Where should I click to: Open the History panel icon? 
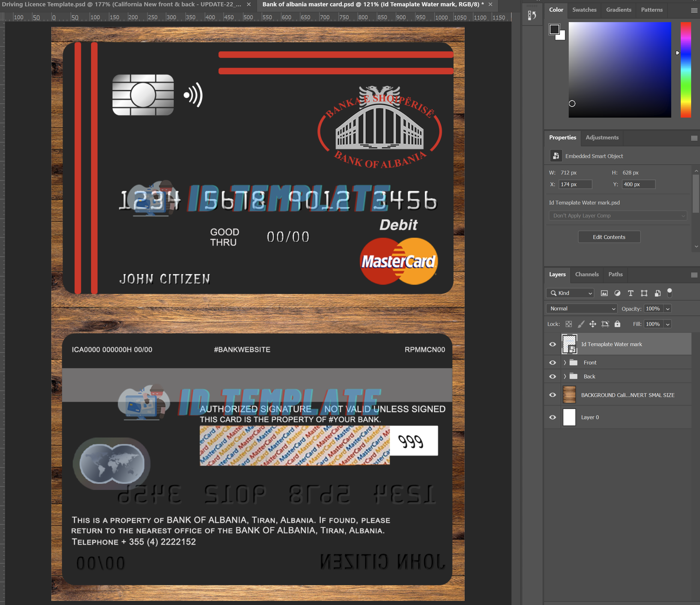click(532, 15)
